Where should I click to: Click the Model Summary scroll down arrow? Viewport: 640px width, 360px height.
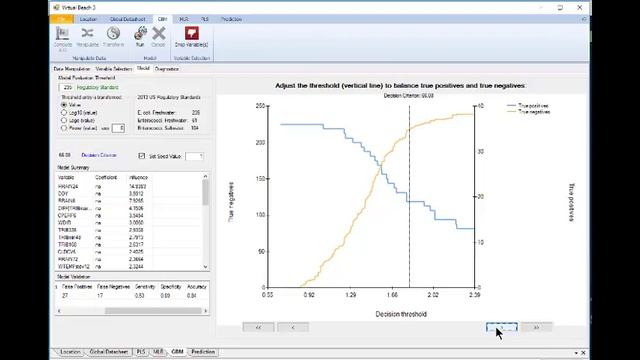tap(205, 267)
